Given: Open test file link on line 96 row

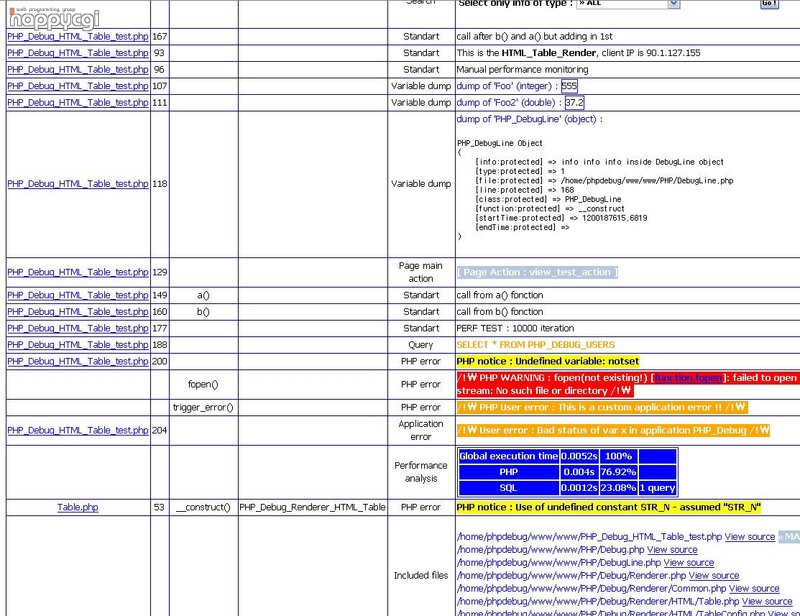Looking at the screenshot, I should (x=78, y=70).
